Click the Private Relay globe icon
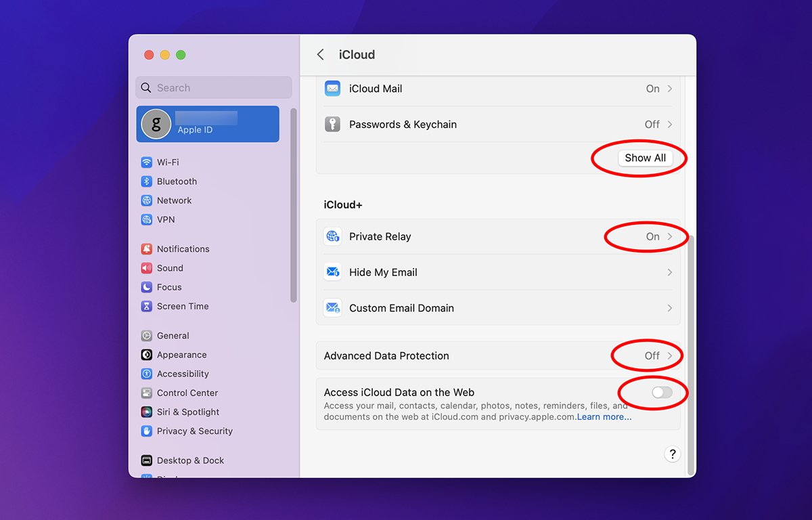 click(x=332, y=236)
